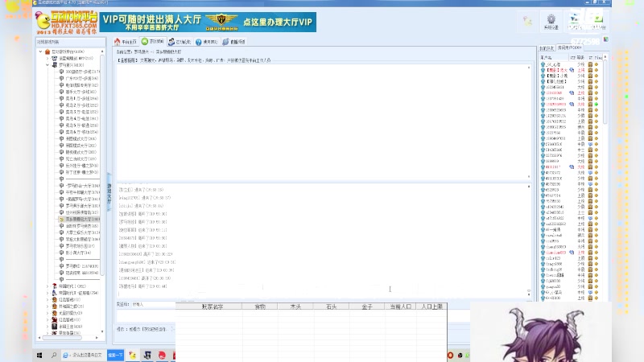Viewport: 644px width, 362px height.
Task: Click the Pac-Man icon beside System Settings
Action: point(528,21)
